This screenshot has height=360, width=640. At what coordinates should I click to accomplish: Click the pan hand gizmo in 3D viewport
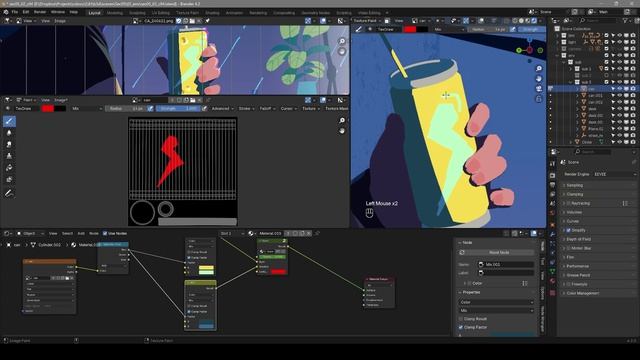pos(539,78)
